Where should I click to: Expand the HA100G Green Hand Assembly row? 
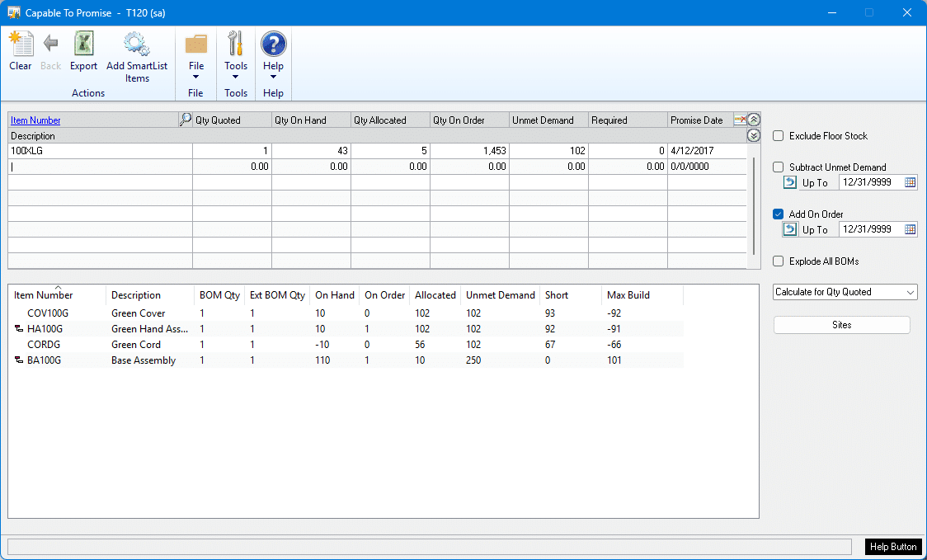click(x=18, y=329)
